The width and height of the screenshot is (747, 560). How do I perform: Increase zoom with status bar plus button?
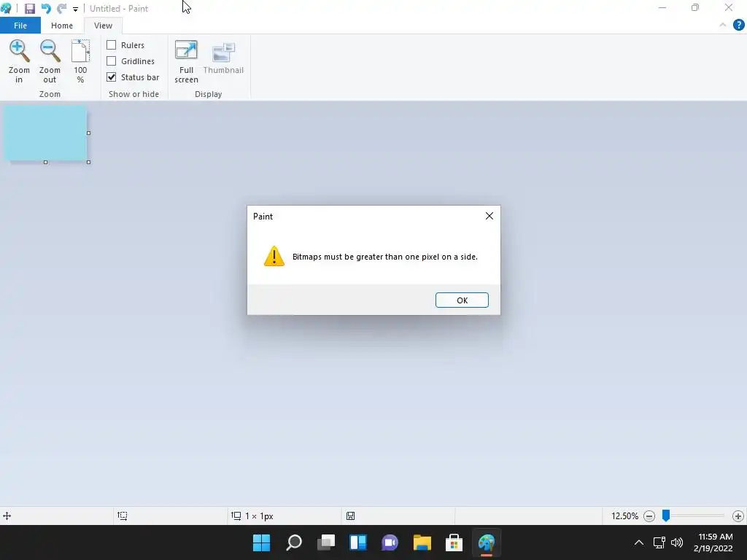738,516
